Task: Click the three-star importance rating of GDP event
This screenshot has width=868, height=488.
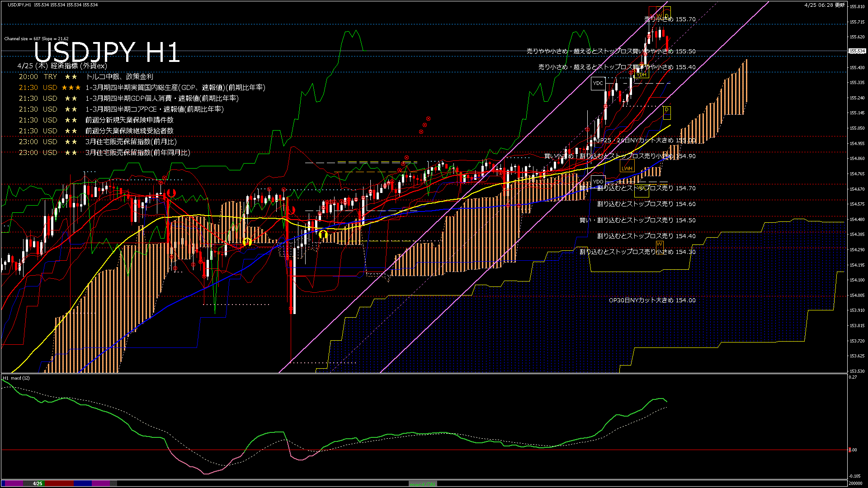Action: pyautogui.click(x=71, y=88)
